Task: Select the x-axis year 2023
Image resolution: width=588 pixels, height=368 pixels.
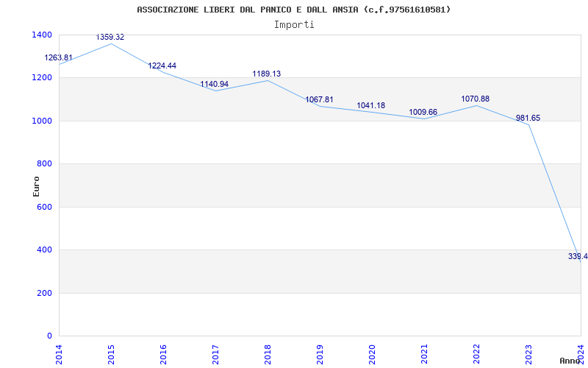Action: click(x=528, y=354)
